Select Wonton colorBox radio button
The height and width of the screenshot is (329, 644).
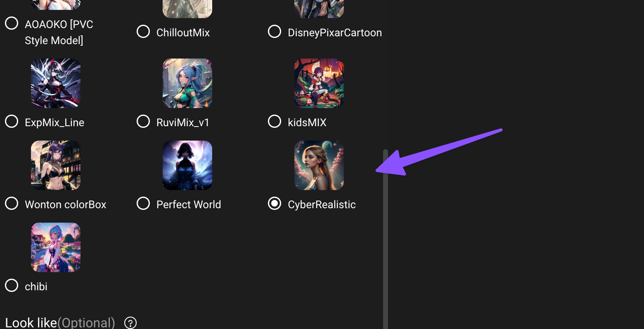[x=12, y=204]
